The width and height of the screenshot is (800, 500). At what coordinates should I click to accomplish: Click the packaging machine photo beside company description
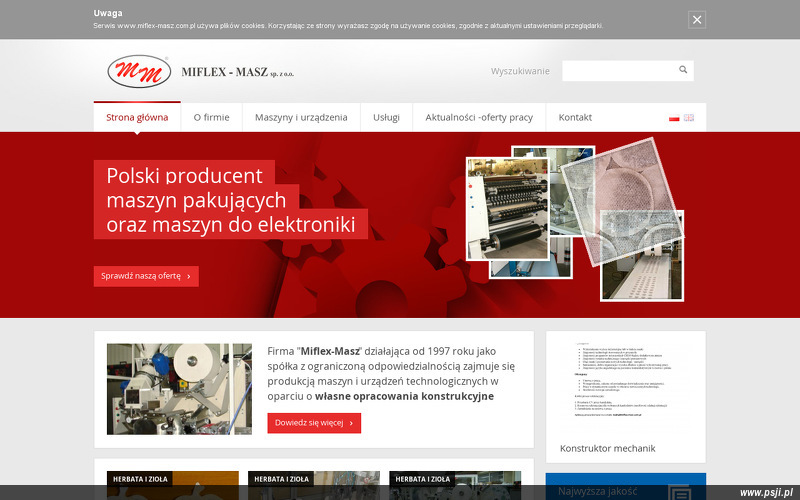pyautogui.click(x=179, y=389)
